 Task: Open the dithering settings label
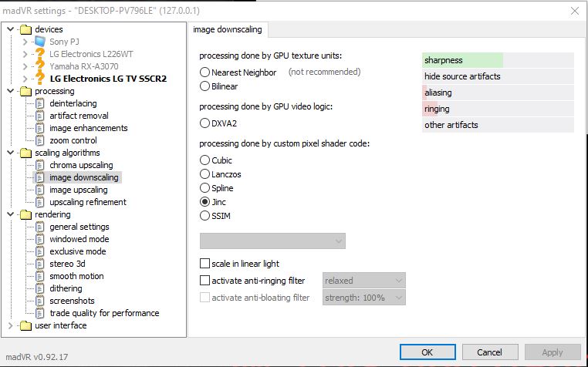coord(66,288)
